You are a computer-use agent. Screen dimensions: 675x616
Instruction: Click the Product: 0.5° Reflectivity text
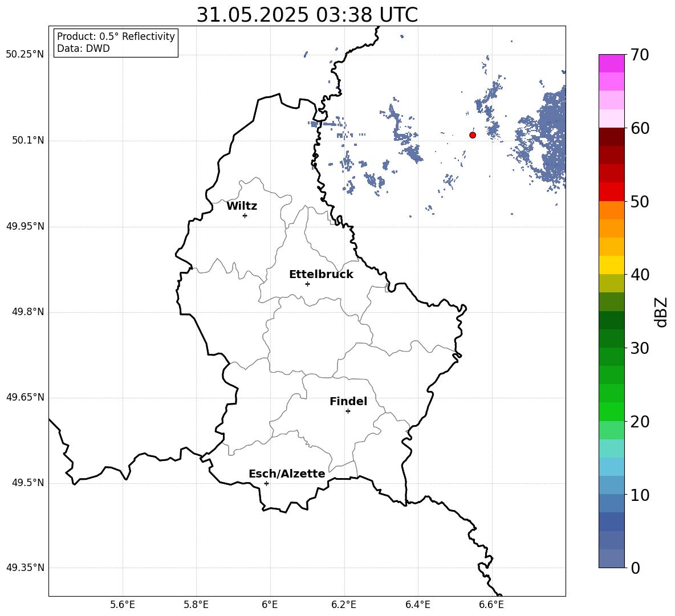click(x=116, y=36)
